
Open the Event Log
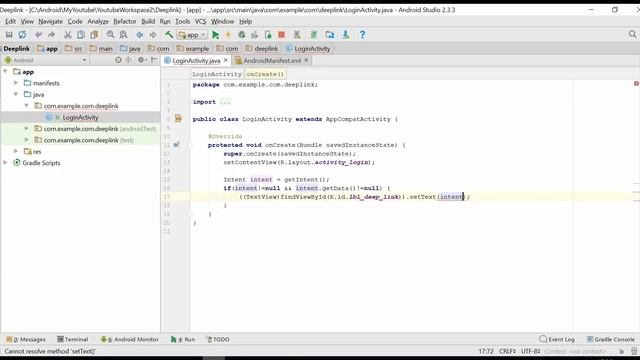point(557,339)
